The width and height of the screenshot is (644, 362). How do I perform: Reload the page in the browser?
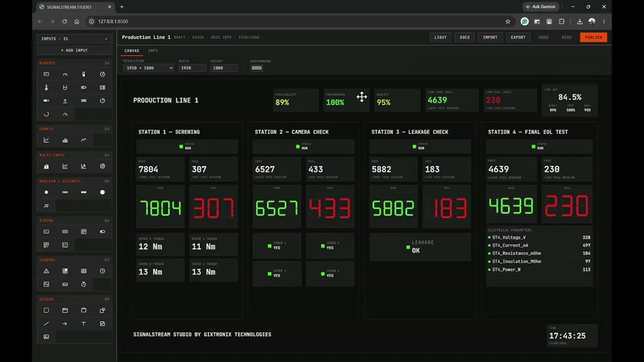coord(64,21)
